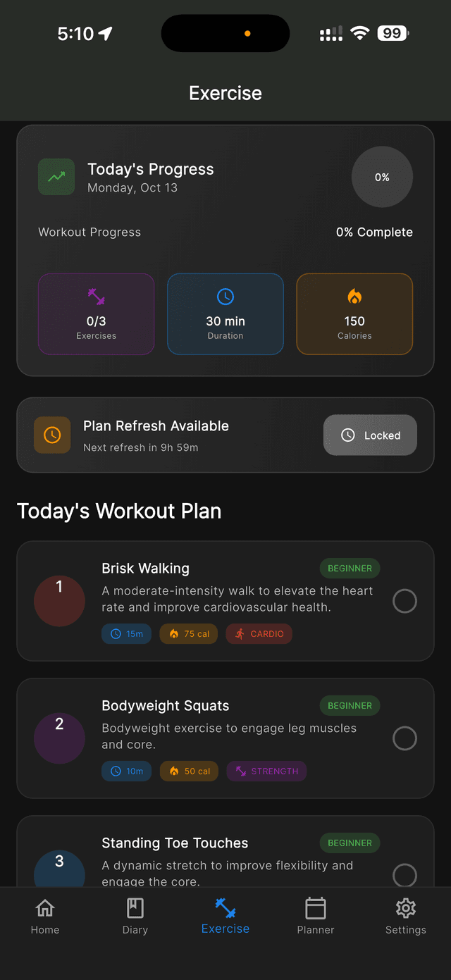This screenshot has height=980, width=451.
Task: Tap the CARDIO tag on Brisk Walking
Action: pyautogui.click(x=259, y=634)
